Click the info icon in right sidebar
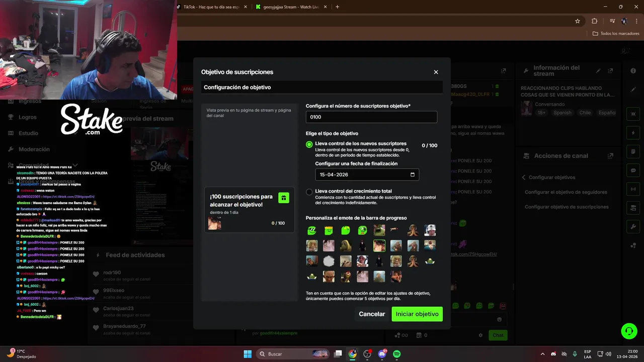644x362 pixels. (x=633, y=71)
